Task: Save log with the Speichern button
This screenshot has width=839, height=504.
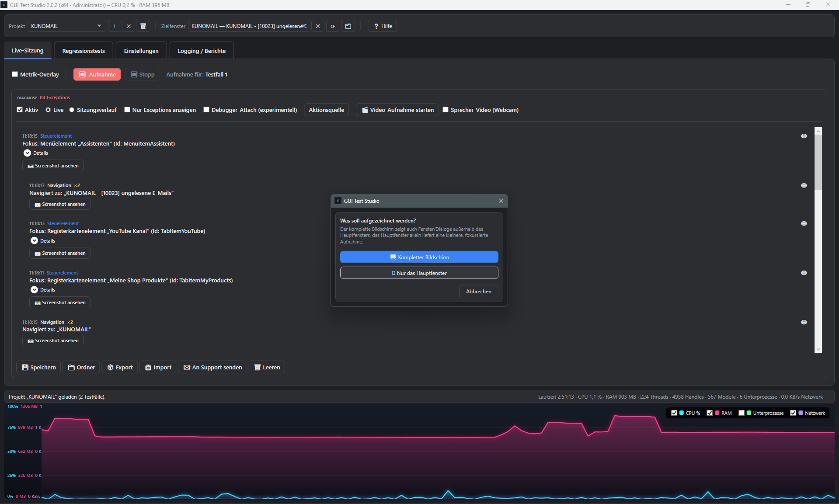Action: pos(38,367)
